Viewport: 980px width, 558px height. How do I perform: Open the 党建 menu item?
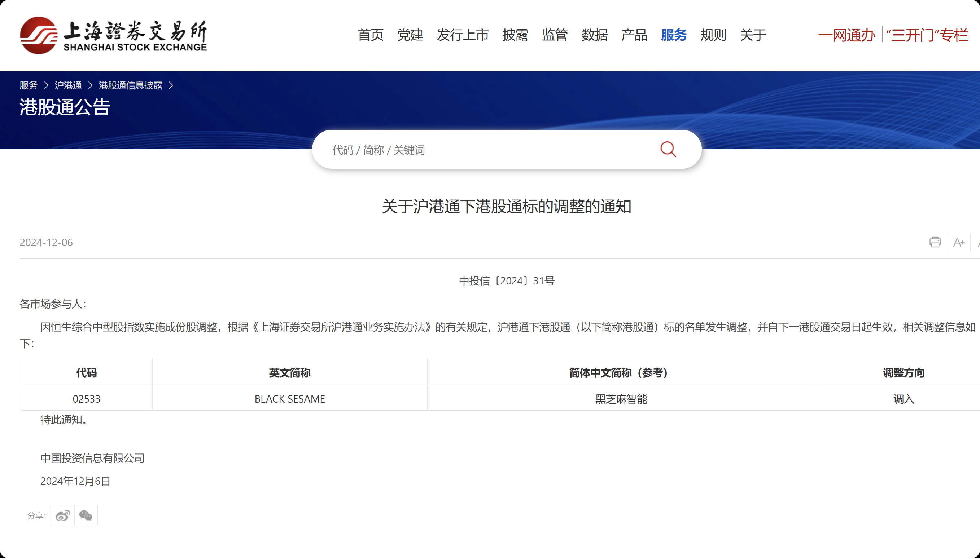[410, 35]
